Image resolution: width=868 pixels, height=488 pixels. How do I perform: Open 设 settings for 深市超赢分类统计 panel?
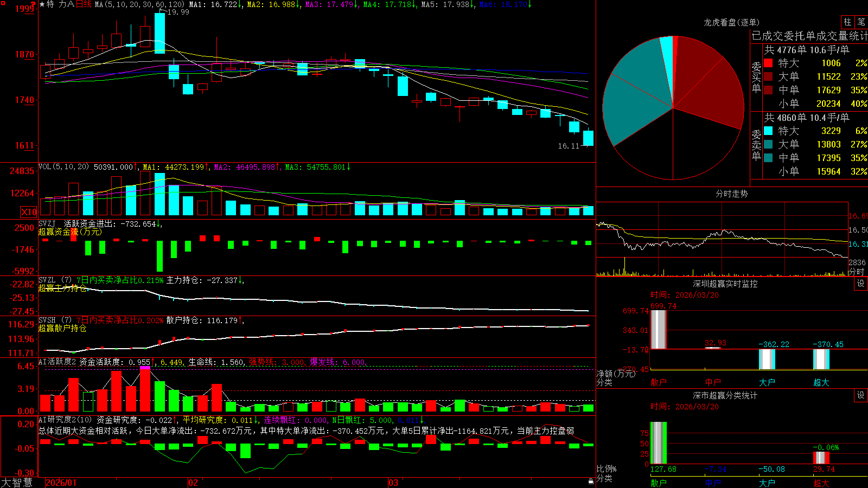pyautogui.click(x=861, y=395)
